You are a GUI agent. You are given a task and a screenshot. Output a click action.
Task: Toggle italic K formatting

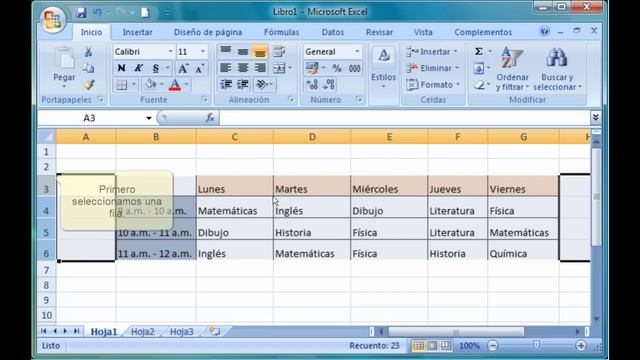point(138,68)
